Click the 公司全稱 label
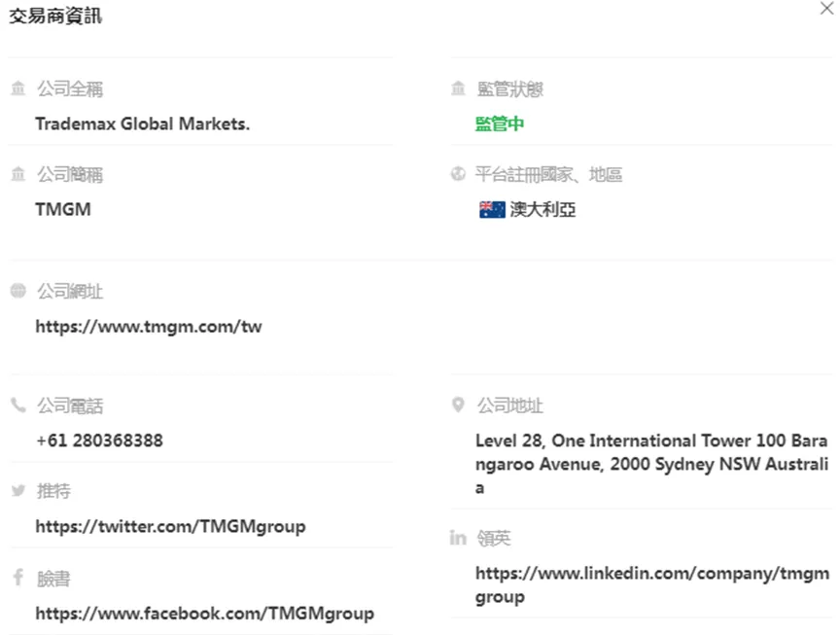 pyautogui.click(x=70, y=88)
